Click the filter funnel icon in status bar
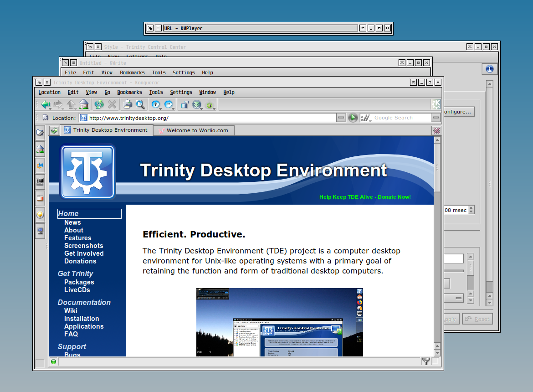The height and width of the screenshot is (392, 533). coord(425,361)
